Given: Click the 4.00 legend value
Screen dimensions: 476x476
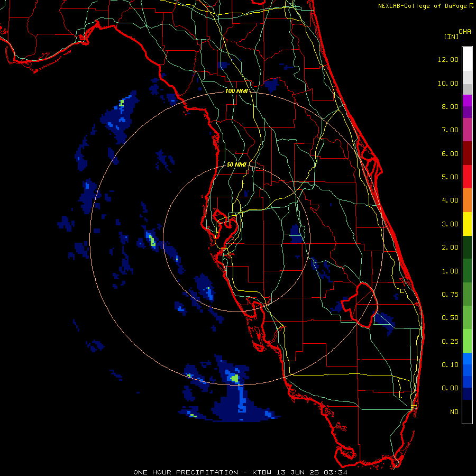Looking at the screenshot, I should 450,200.
